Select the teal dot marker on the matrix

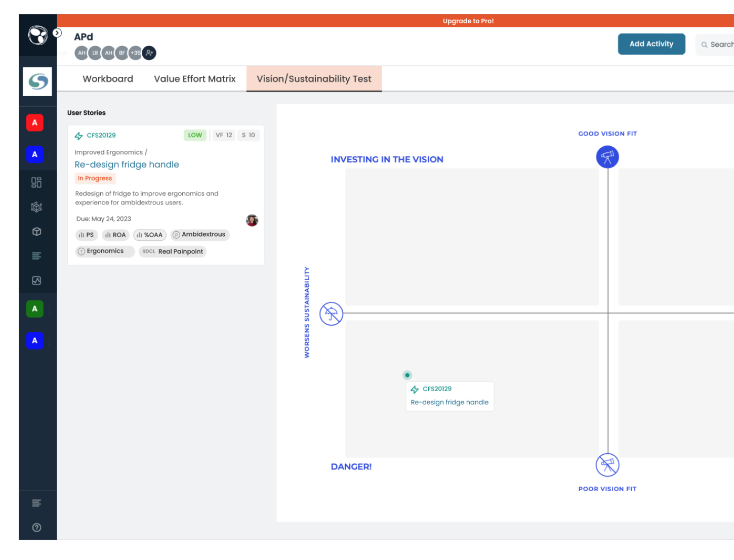coord(407,375)
